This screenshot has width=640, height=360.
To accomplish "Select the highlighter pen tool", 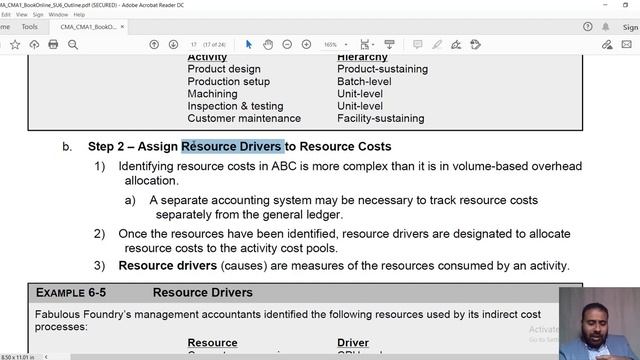I will (x=437, y=44).
